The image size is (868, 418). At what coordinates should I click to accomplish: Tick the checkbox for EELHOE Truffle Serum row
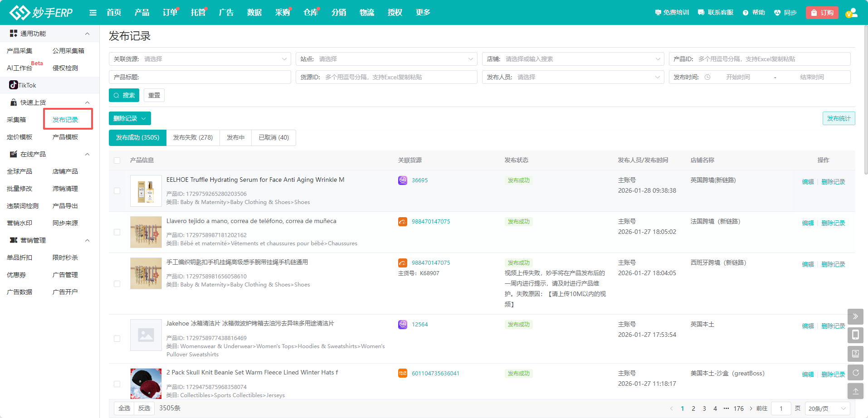click(x=117, y=191)
